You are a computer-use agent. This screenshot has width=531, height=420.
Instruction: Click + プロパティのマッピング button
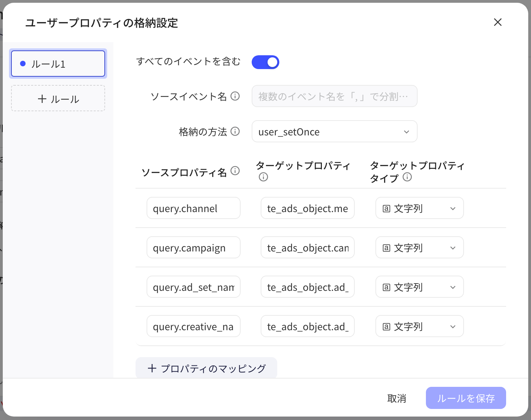click(x=206, y=368)
